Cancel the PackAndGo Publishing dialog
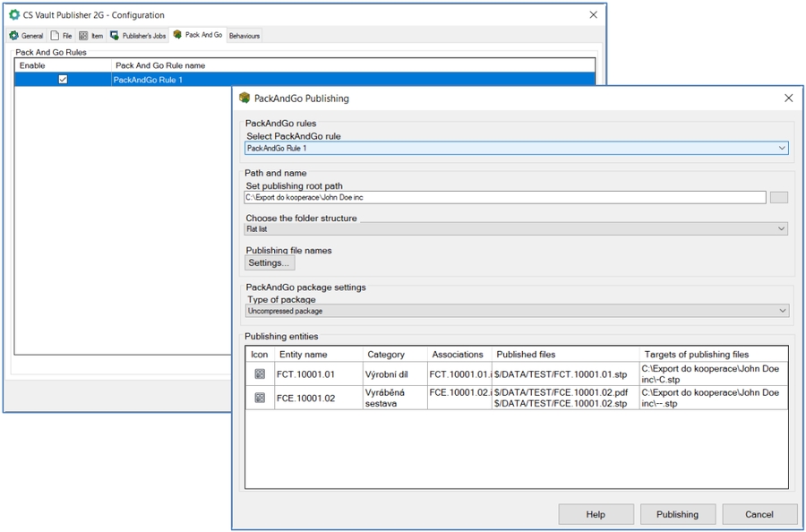This screenshot has height=532, width=806. [x=759, y=514]
